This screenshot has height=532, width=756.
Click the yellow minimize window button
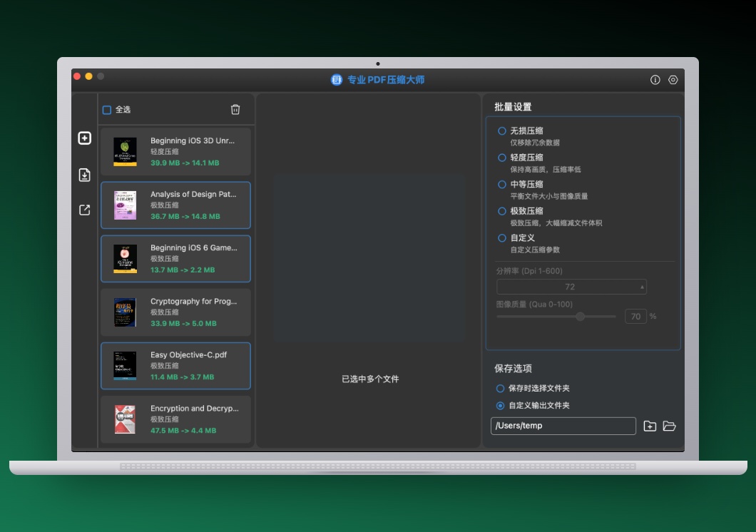(88, 76)
